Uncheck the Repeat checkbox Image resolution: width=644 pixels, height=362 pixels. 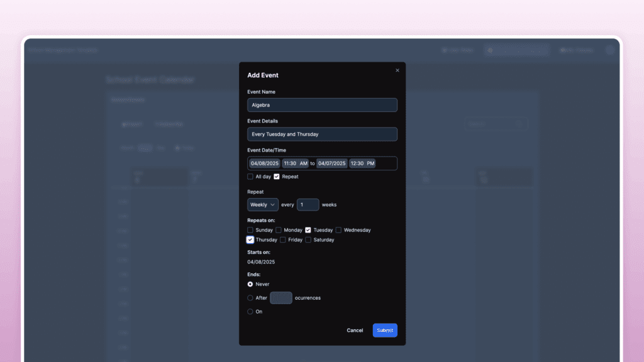point(277,177)
